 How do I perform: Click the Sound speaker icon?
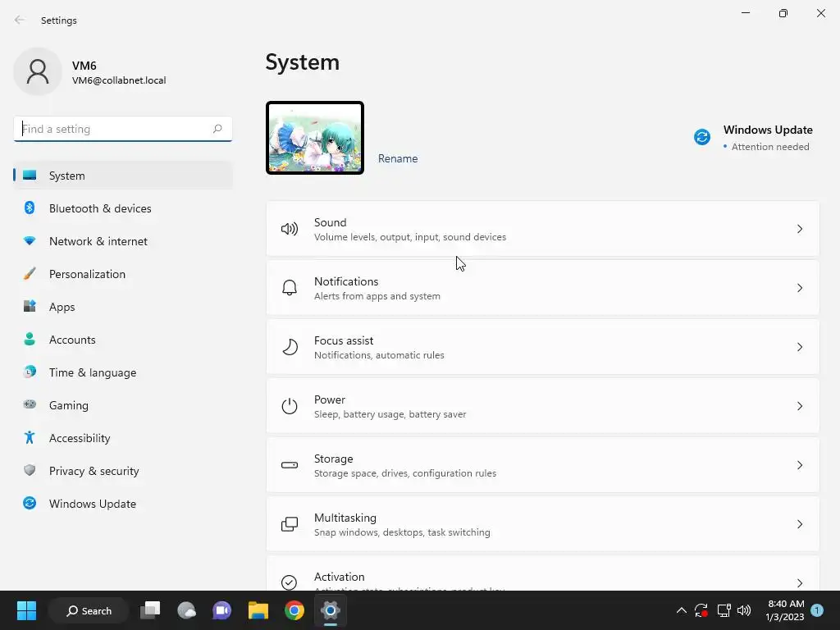[290, 230]
